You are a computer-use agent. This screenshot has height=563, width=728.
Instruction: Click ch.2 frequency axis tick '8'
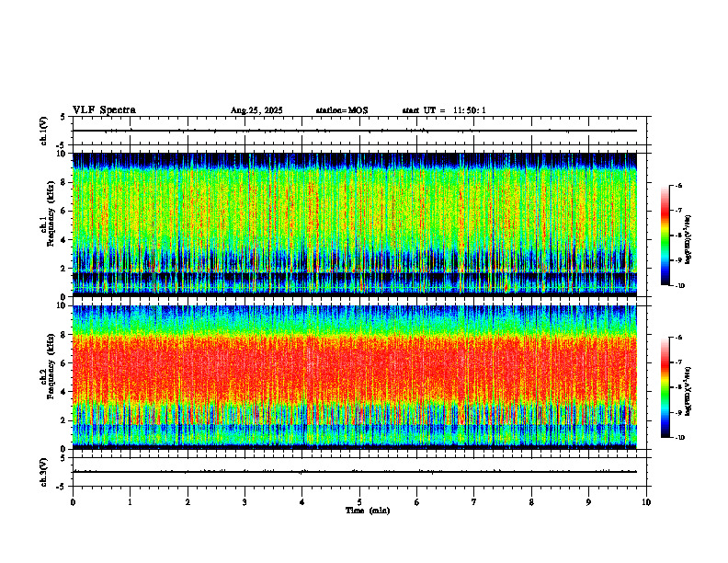[64, 335]
